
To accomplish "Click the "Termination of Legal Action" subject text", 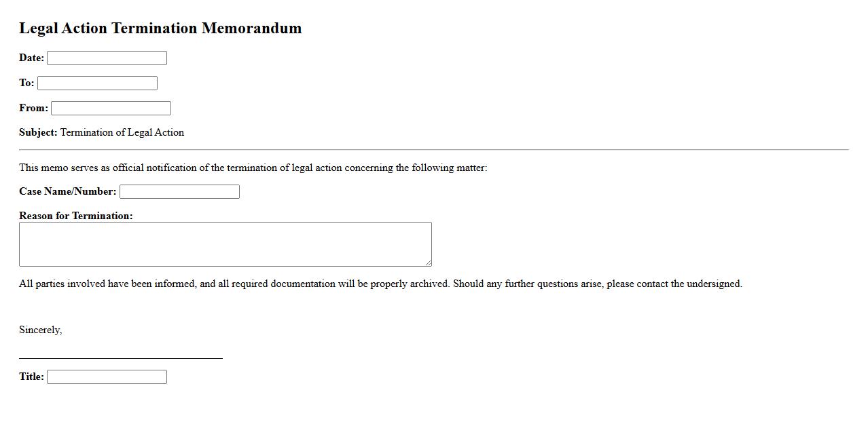I will (x=122, y=133).
